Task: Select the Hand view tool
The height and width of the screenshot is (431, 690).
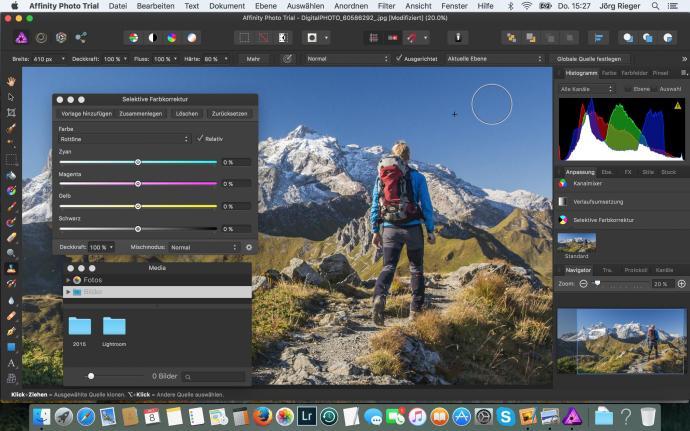Action: click(x=11, y=81)
